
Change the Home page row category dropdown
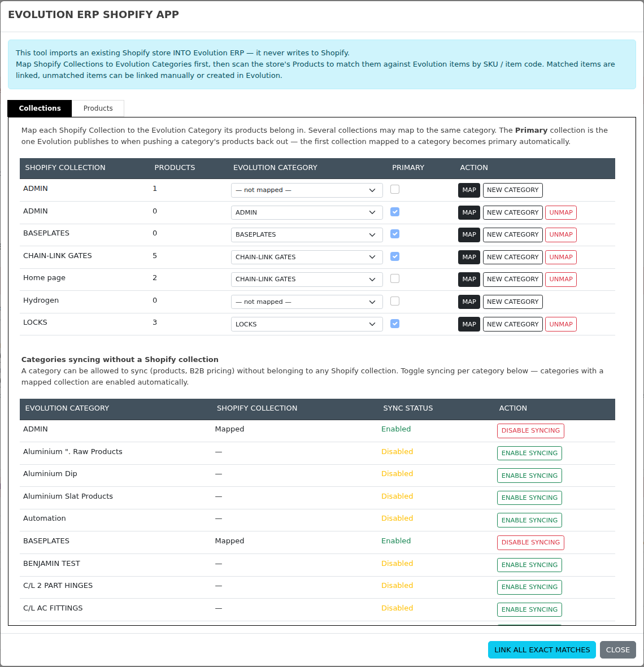coord(307,279)
